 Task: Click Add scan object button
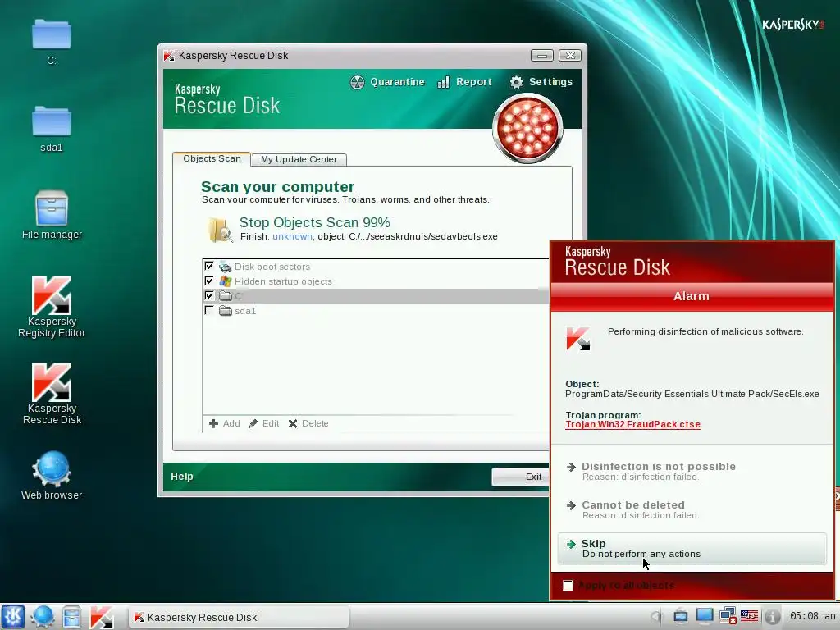click(x=225, y=423)
